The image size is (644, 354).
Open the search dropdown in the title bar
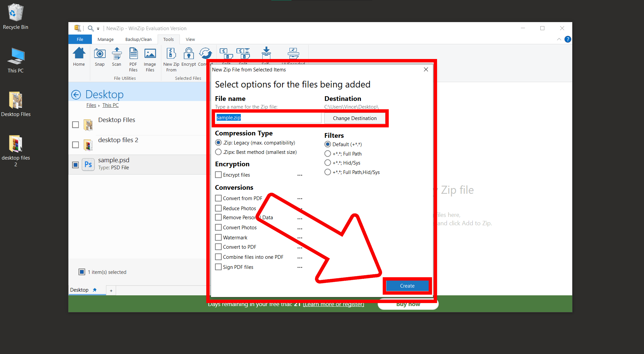[x=98, y=28]
